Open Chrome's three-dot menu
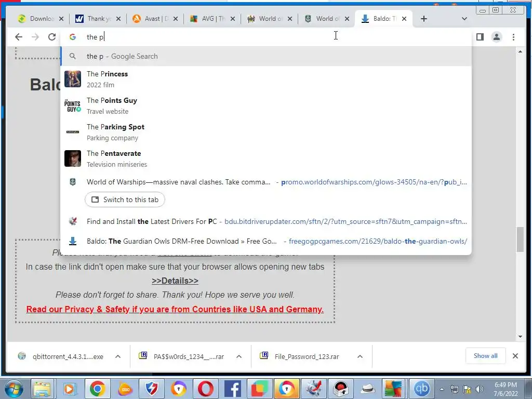Screen dimensions: 532x399 click(x=513, y=37)
